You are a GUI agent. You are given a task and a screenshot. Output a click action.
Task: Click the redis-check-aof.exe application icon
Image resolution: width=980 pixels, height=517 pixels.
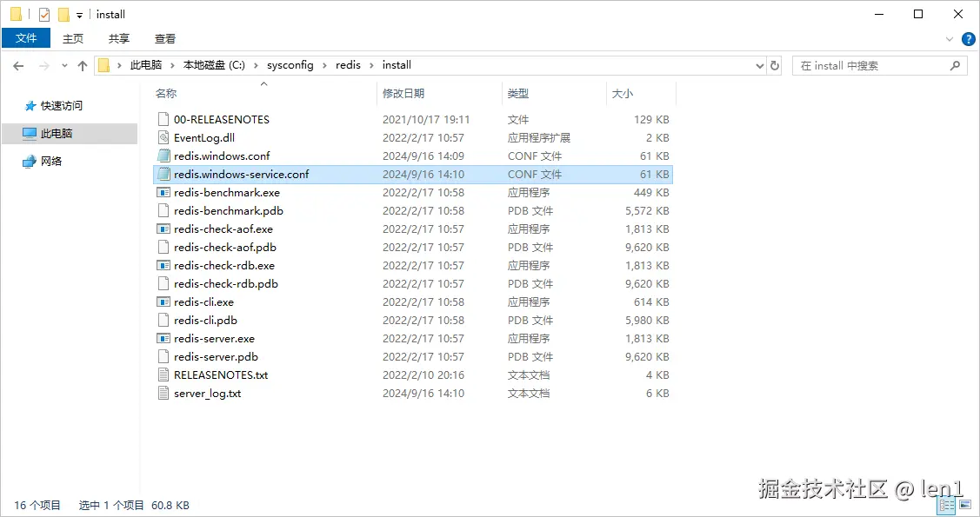[163, 229]
